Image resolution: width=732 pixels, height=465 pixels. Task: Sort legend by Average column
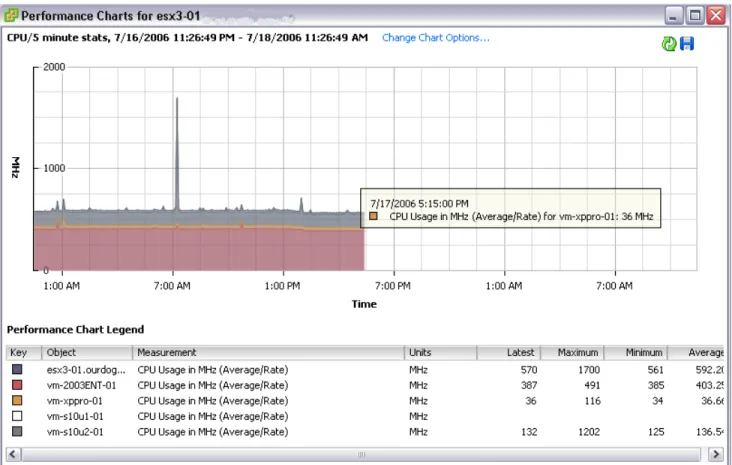tap(696, 352)
